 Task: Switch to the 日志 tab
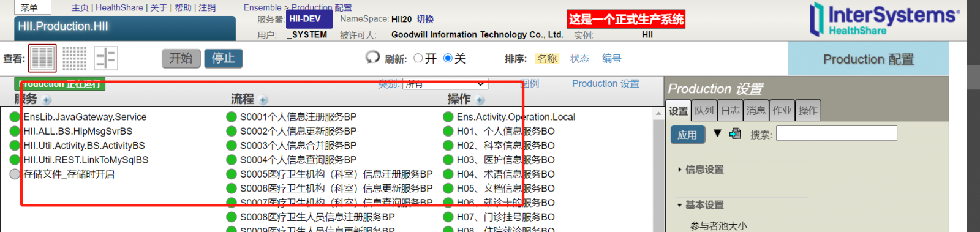click(730, 111)
